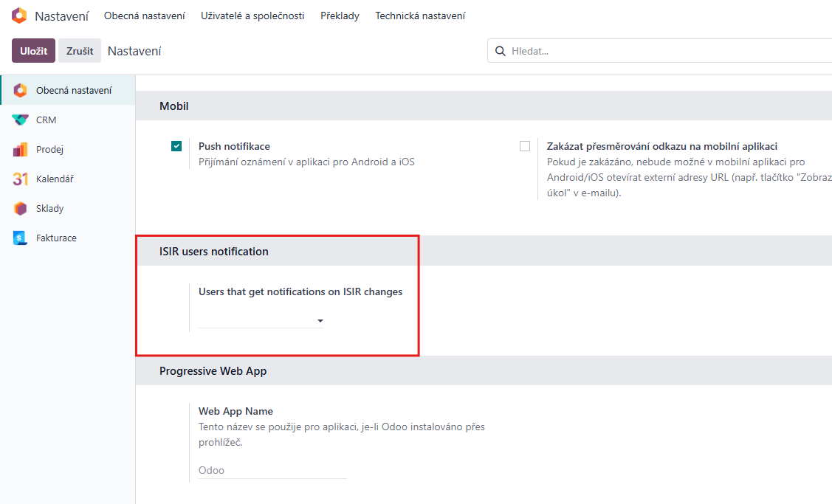The width and height of the screenshot is (832, 504).
Task: Select the Fakturace invoice icon
Action: tap(21, 238)
